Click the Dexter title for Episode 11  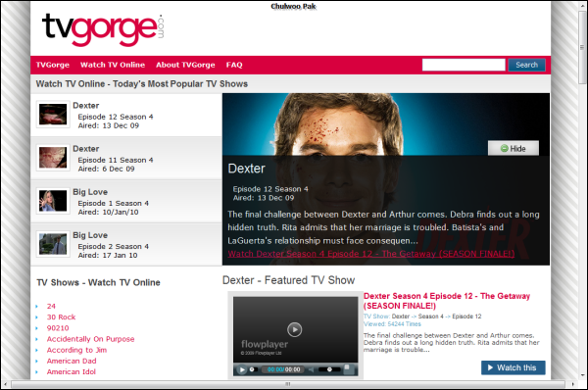pyautogui.click(x=86, y=149)
